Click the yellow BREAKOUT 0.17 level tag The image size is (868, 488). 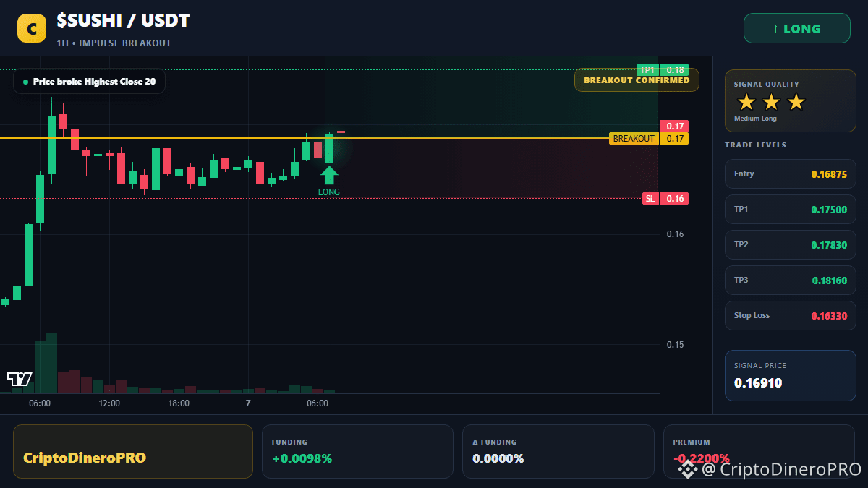click(x=649, y=139)
